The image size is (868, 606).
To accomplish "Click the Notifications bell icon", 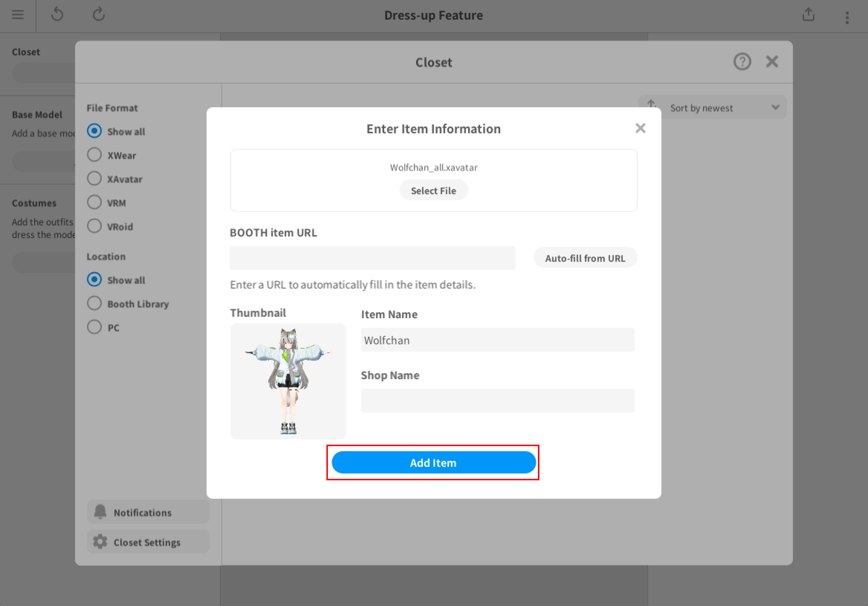I will point(100,512).
